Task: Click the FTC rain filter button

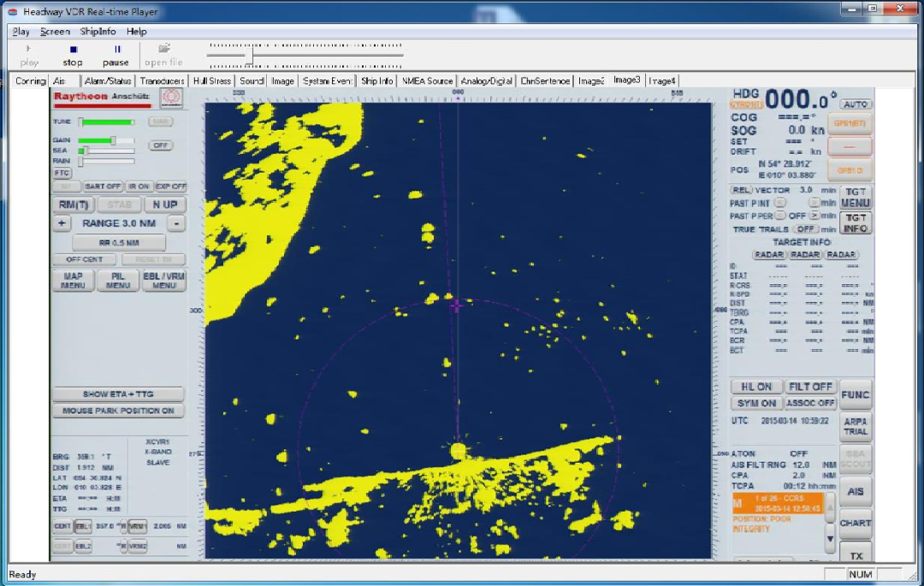Action: (62, 173)
